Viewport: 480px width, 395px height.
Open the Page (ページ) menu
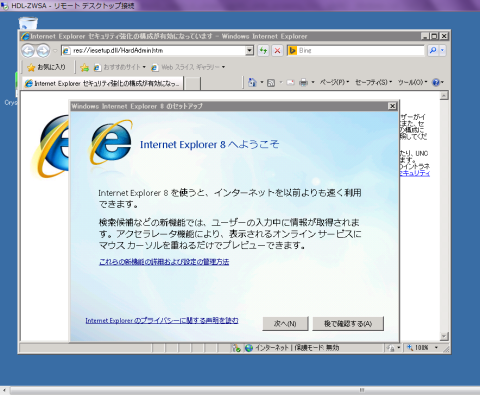pos(334,82)
